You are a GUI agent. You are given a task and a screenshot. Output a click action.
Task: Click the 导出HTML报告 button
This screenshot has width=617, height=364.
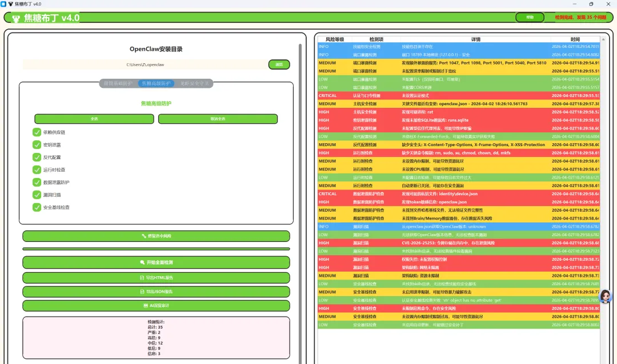click(x=156, y=277)
